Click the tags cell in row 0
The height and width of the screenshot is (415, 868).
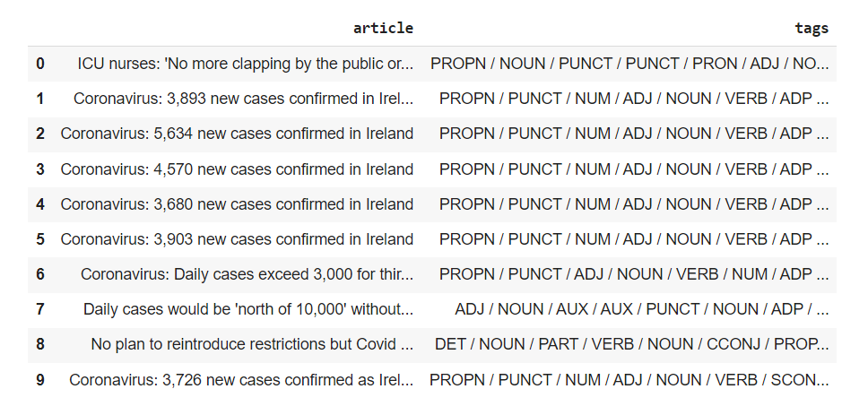[x=629, y=64]
